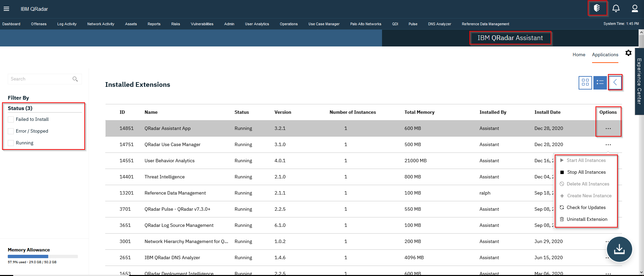
Task: Switch to list view
Action: click(600, 82)
